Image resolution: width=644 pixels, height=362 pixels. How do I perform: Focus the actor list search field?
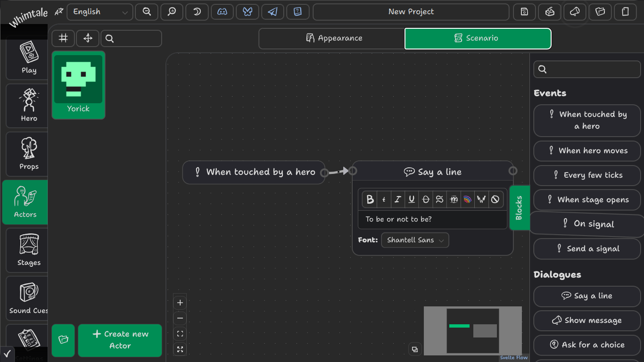(x=131, y=38)
